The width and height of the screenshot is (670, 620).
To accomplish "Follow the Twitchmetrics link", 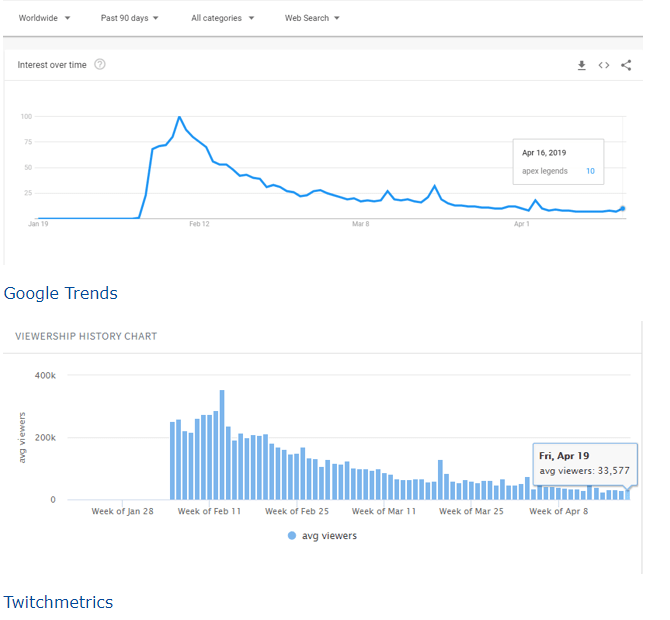I will coord(59,602).
